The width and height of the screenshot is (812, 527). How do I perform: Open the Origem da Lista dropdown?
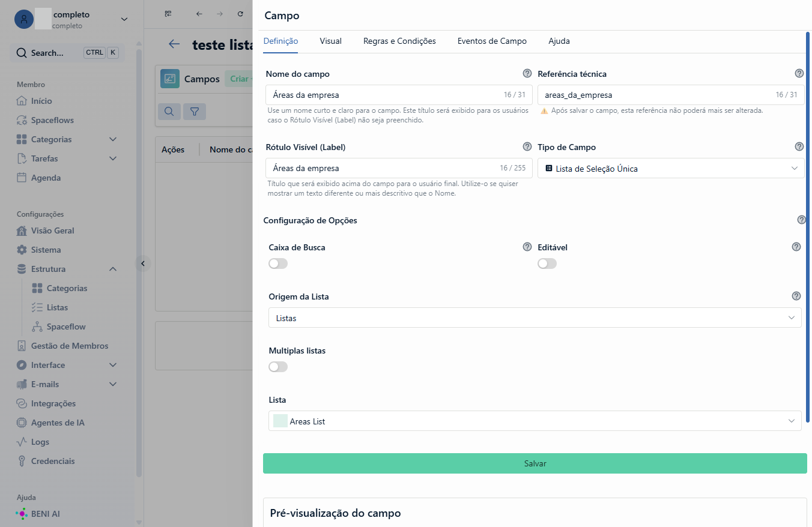click(x=535, y=318)
